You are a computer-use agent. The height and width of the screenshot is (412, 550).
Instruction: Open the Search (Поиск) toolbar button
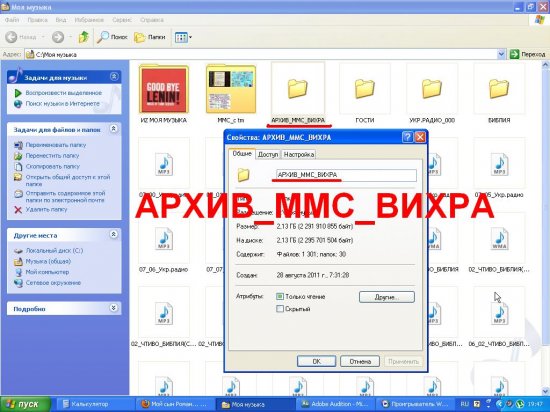click(x=112, y=37)
